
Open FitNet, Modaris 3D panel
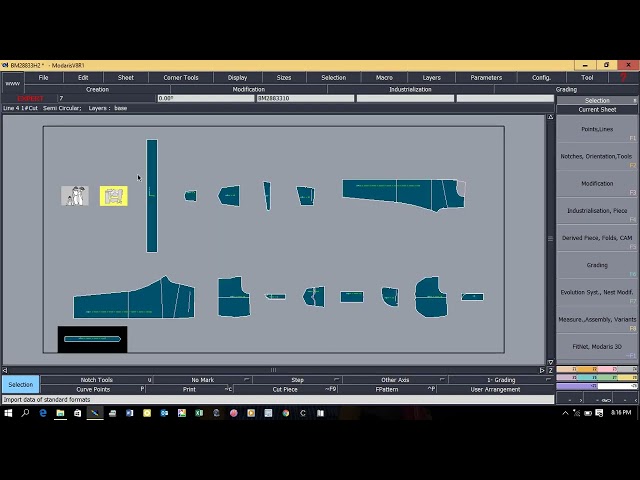pyautogui.click(x=597, y=347)
